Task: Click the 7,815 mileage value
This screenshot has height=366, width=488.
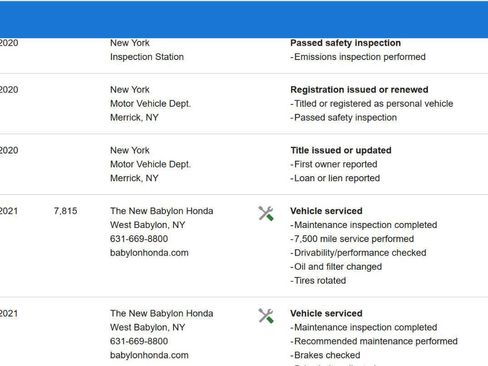Action: pyautogui.click(x=65, y=211)
